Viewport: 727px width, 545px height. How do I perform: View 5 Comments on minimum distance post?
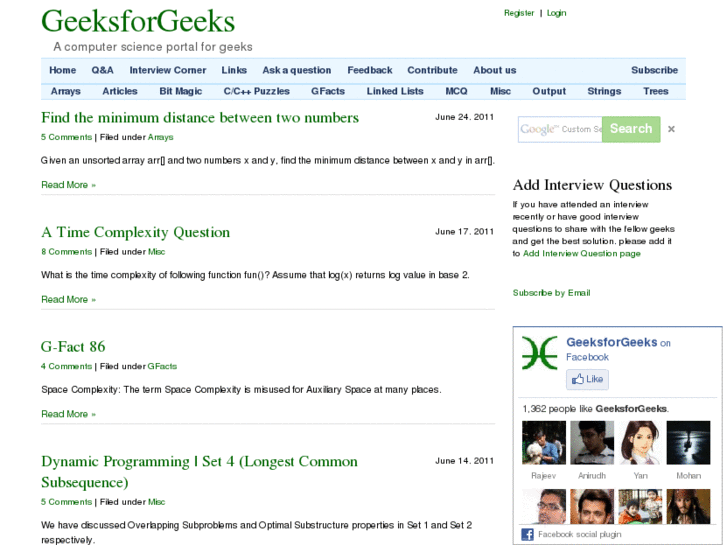tap(66, 137)
